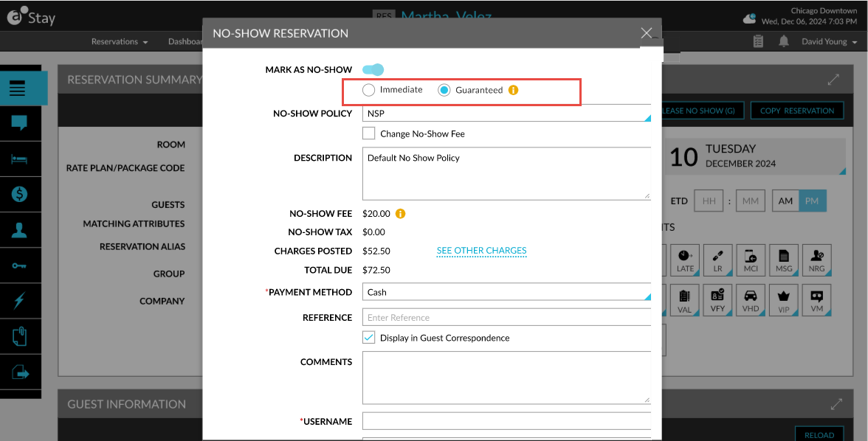Open the export arrow icon in sidebar
The height and width of the screenshot is (441, 868).
(19, 372)
